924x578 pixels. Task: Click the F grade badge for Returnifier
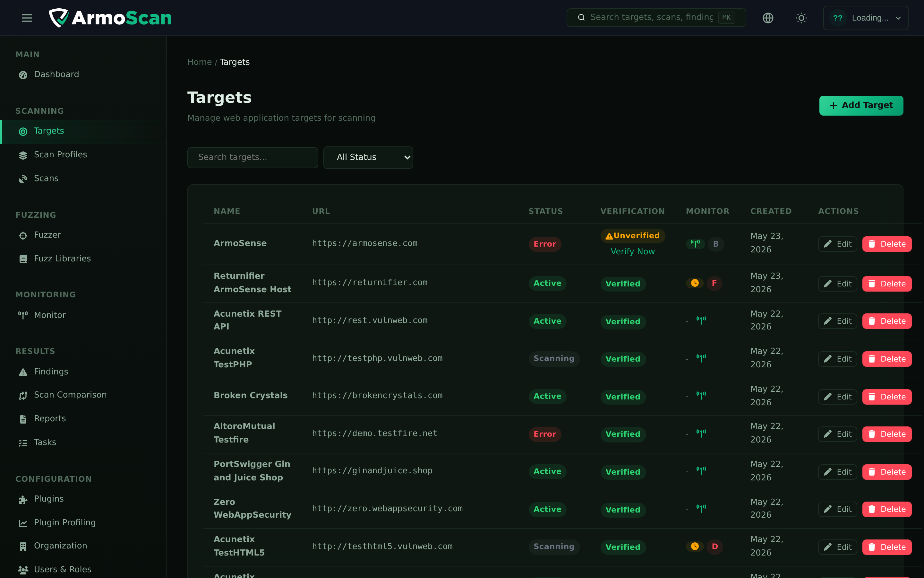714,283
